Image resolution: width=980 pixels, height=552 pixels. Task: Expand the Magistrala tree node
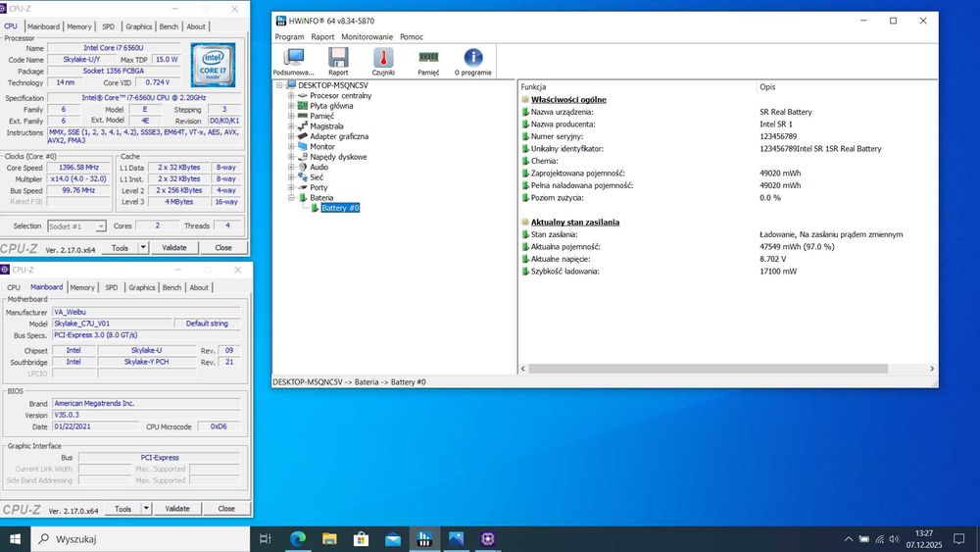pos(291,125)
